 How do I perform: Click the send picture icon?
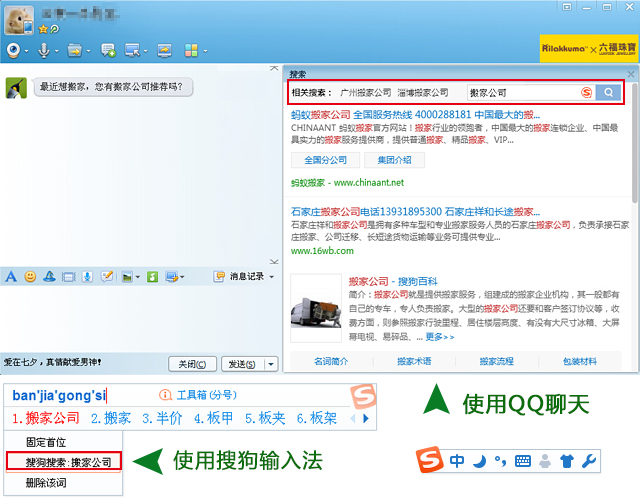coord(127,277)
